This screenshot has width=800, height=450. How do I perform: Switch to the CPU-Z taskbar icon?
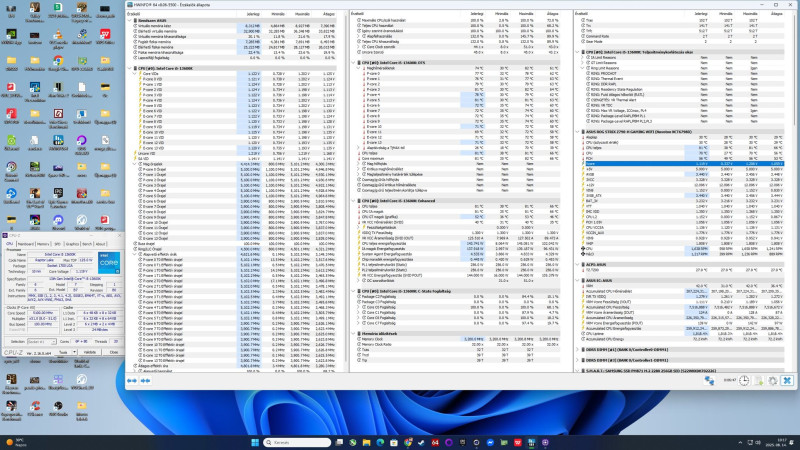tap(545, 442)
